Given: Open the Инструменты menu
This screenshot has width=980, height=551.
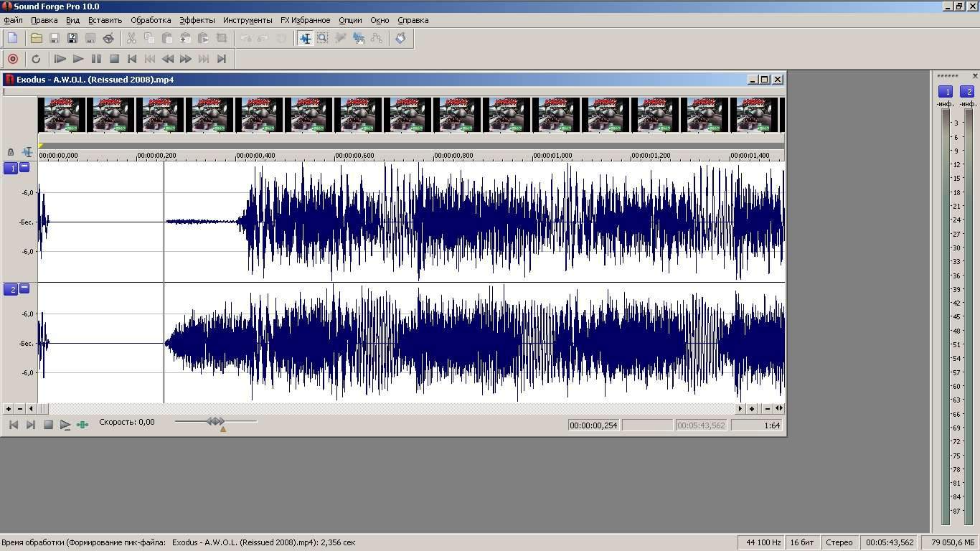Looking at the screenshot, I should point(247,20).
